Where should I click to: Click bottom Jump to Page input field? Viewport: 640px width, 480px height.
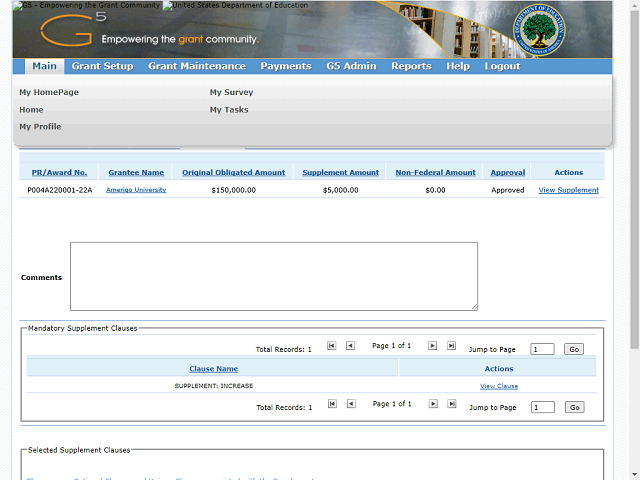pyautogui.click(x=543, y=407)
